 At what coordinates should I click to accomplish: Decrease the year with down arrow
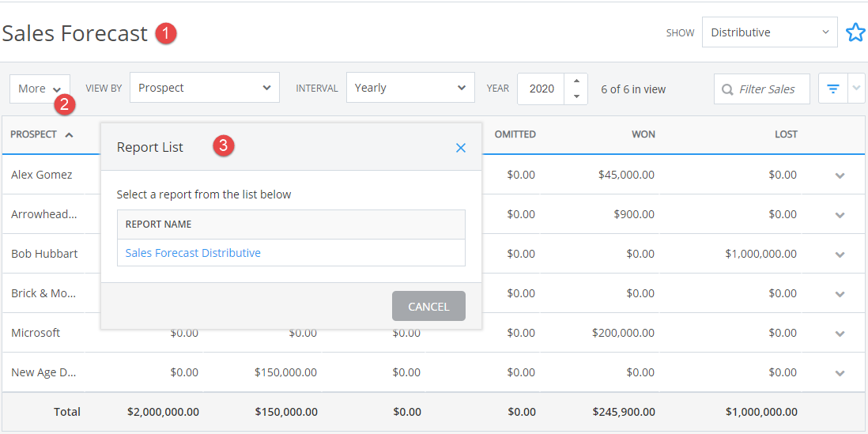[x=576, y=96]
